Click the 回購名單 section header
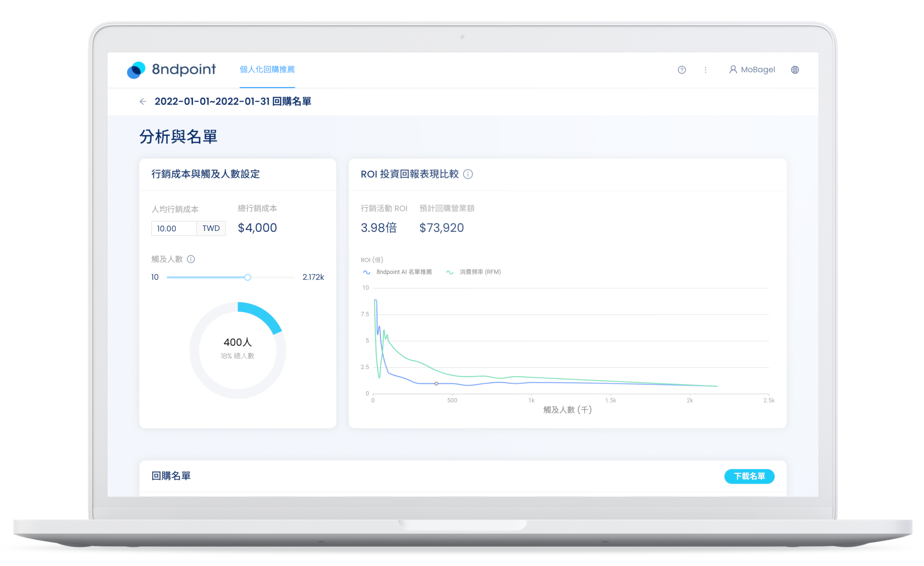This screenshot has width=924, height=566. [171, 476]
